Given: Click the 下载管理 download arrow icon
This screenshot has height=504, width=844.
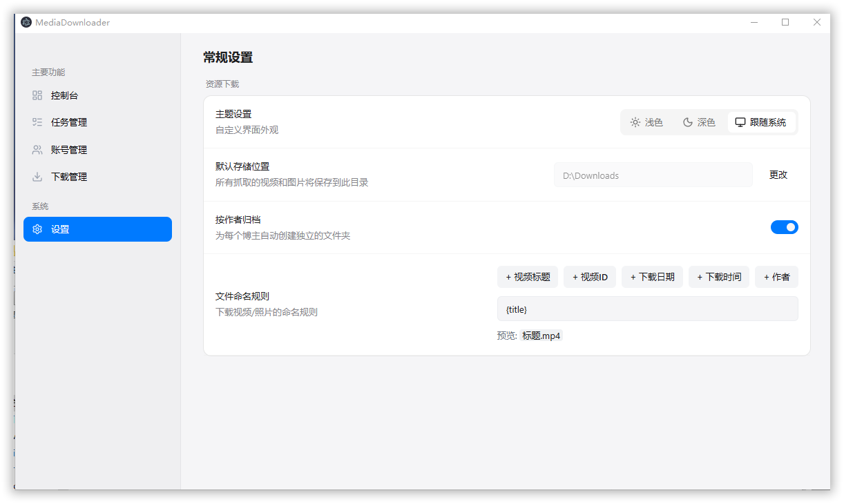Looking at the screenshot, I should (x=37, y=177).
